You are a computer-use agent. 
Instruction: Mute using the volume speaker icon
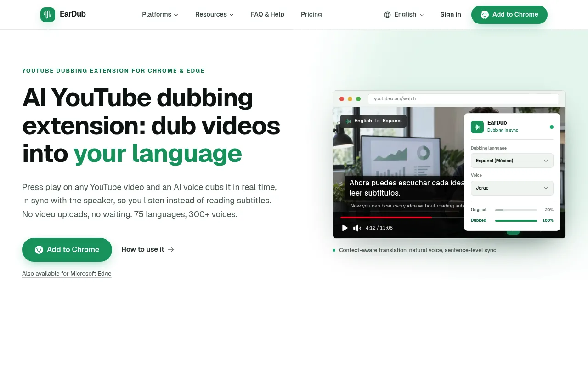[357, 228]
